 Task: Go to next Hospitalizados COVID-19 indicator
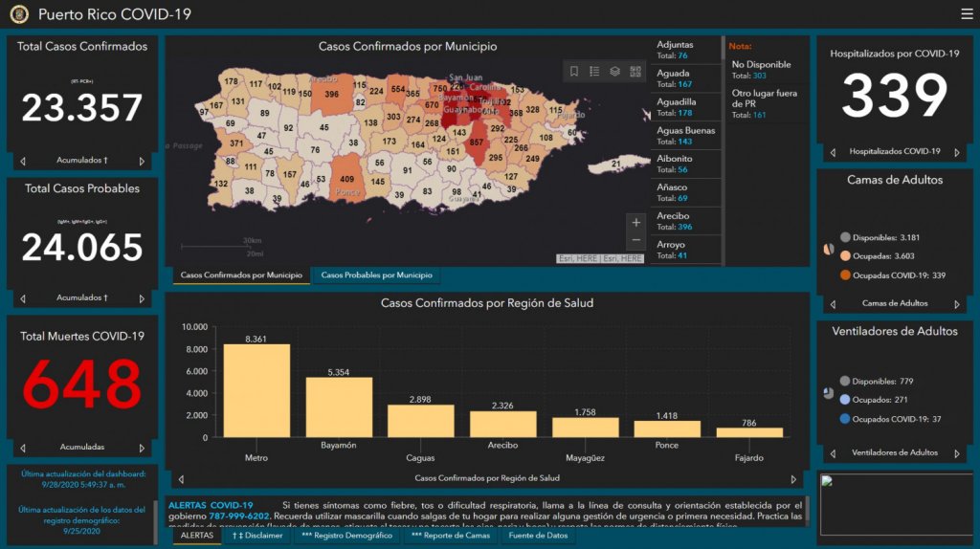point(956,152)
